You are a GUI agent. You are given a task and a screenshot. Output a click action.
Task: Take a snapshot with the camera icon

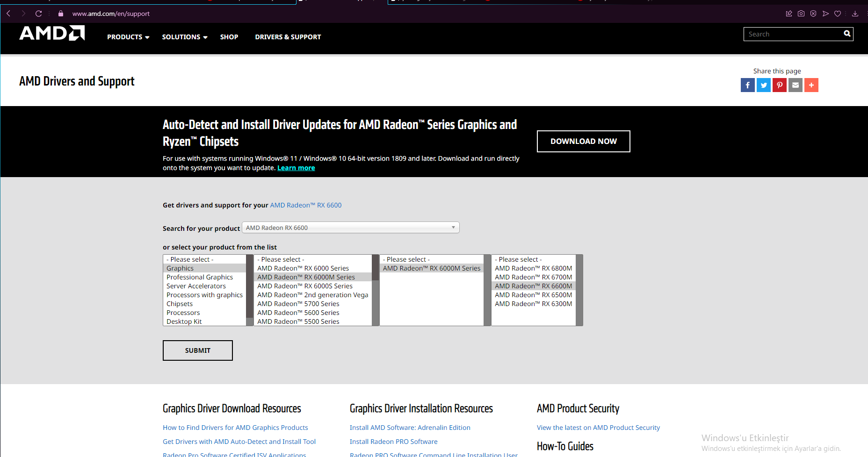coord(801,14)
